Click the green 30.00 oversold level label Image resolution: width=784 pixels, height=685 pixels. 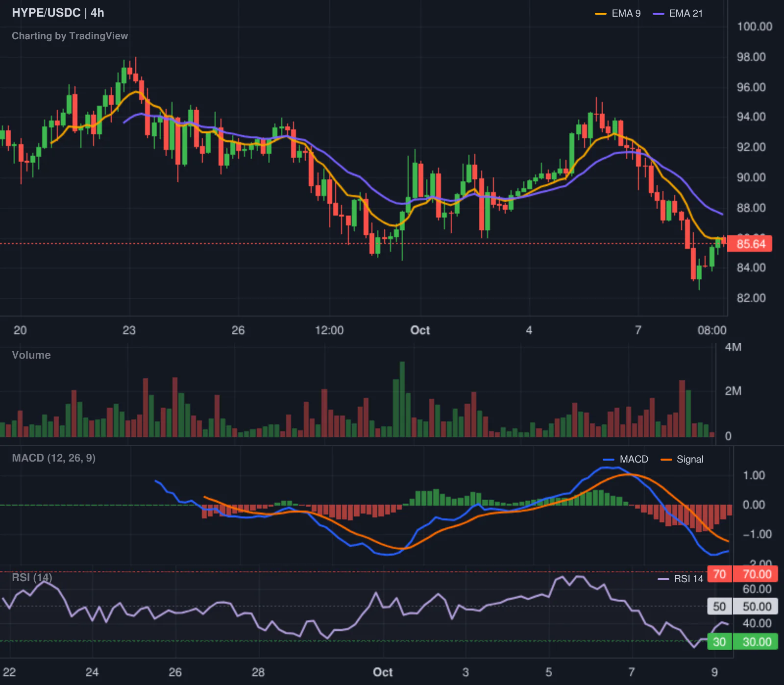tap(757, 641)
